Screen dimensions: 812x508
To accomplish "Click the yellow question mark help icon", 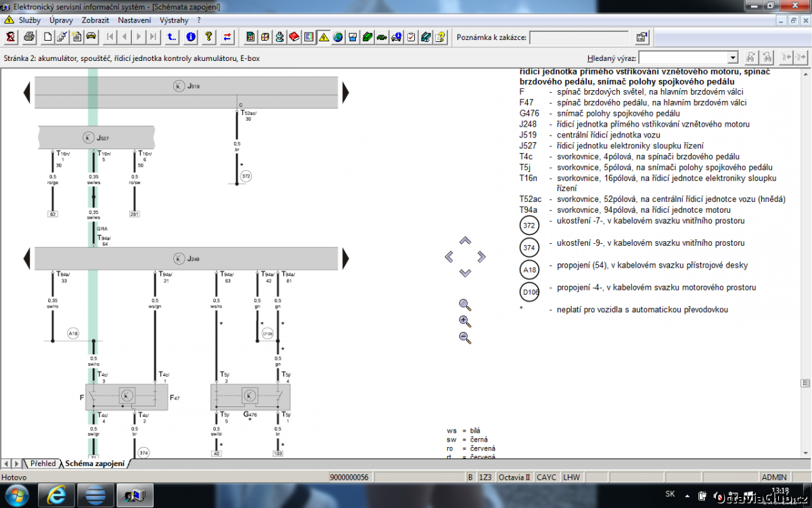I will 209,37.
